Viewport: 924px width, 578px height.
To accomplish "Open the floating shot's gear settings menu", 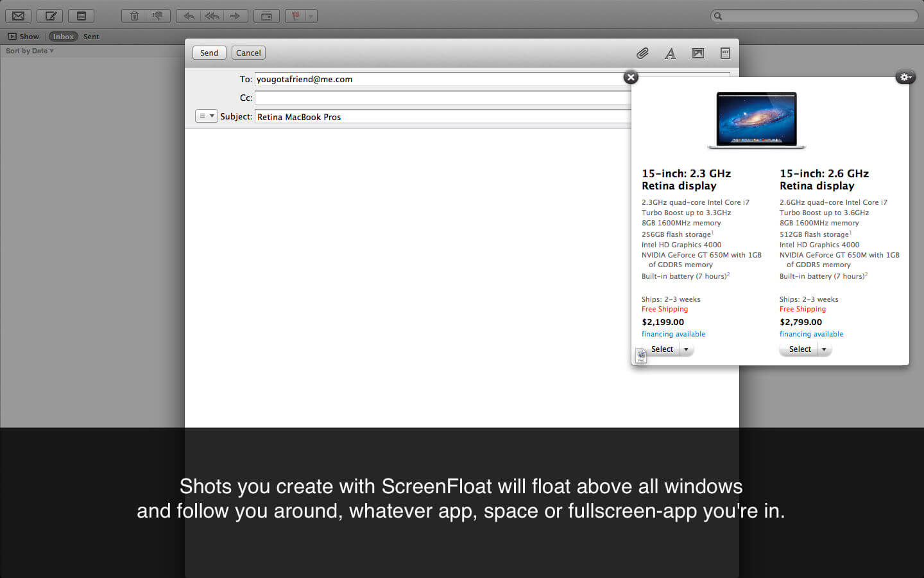I will click(x=905, y=77).
